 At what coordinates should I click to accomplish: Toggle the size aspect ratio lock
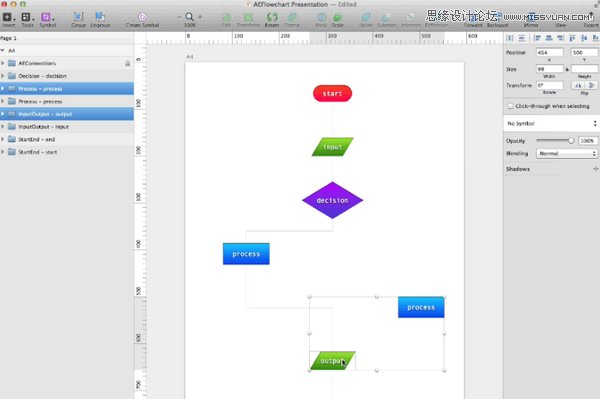pos(567,69)
